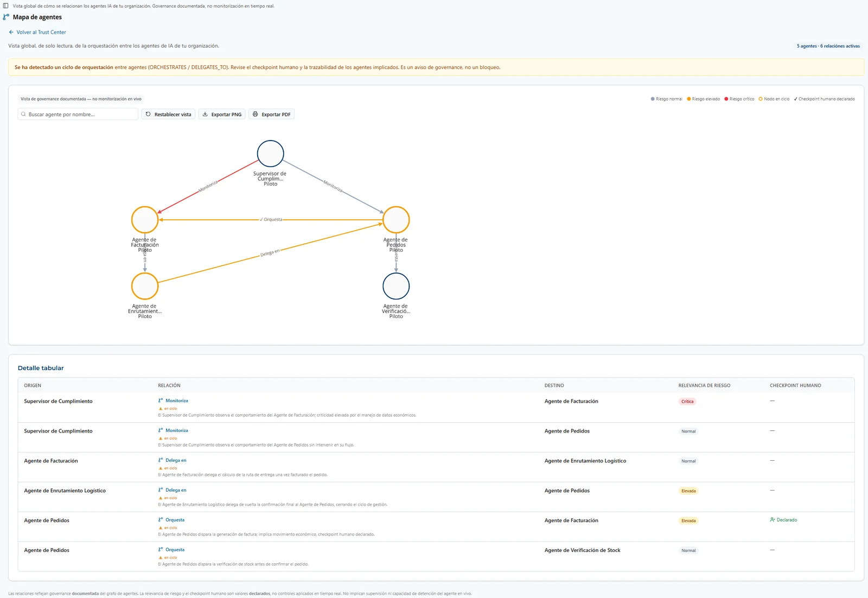868x598 pixels.
Task: Select the Agente de Facturación node circle
Action: 145,220
